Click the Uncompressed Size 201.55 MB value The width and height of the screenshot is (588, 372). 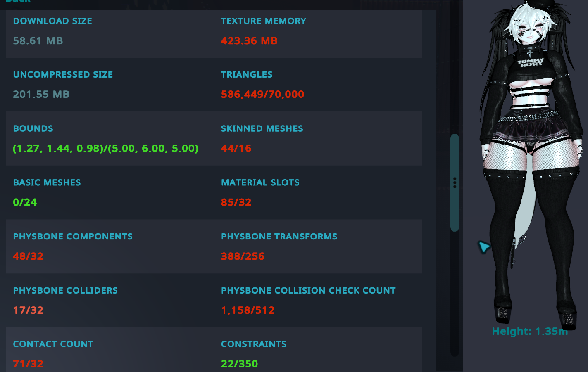(x=41, y=95)
